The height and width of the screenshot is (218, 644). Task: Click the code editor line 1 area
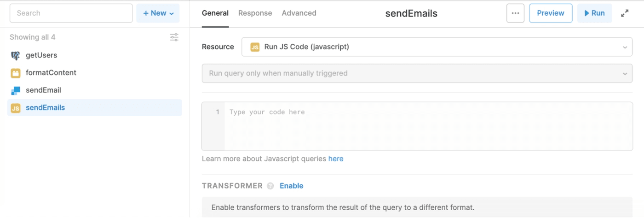(x=414, y=112)
